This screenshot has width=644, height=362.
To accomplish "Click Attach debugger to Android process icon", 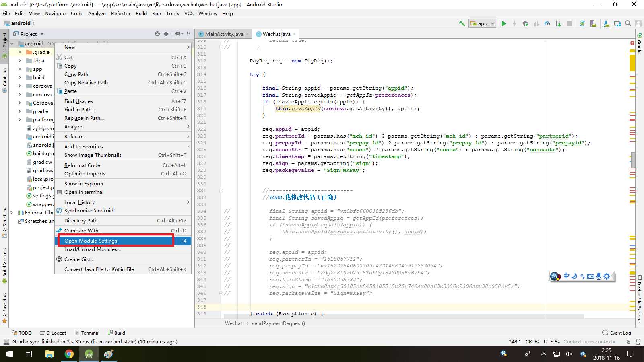I will [x=558, y=23].
